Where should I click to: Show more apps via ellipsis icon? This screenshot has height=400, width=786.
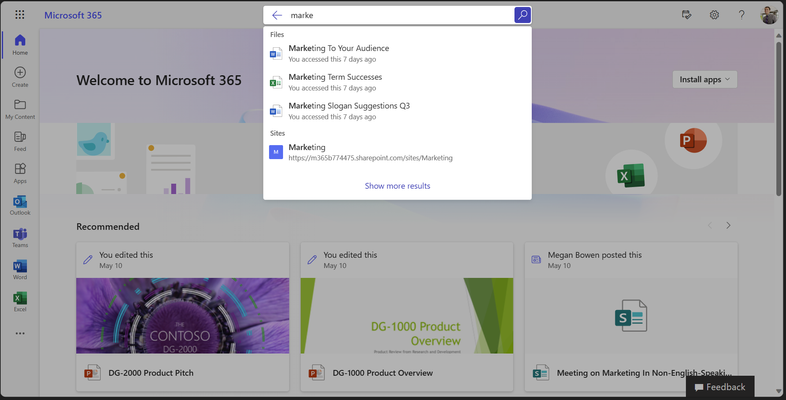coord(20,333)
